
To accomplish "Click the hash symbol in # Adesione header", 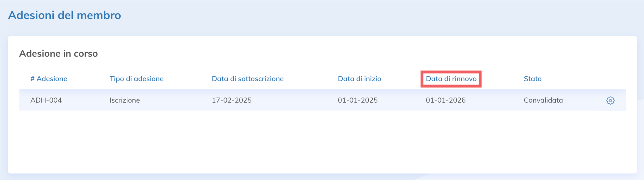I will coord(33,79).
